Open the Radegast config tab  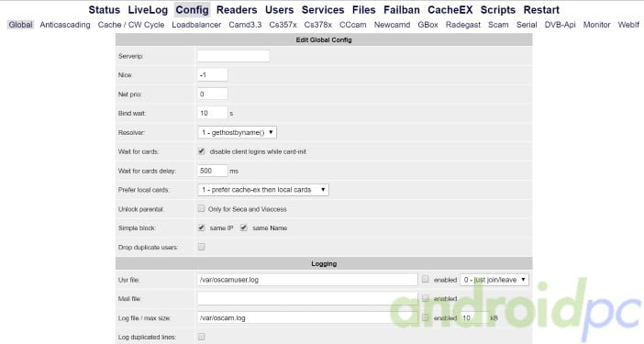pos(463,25)
